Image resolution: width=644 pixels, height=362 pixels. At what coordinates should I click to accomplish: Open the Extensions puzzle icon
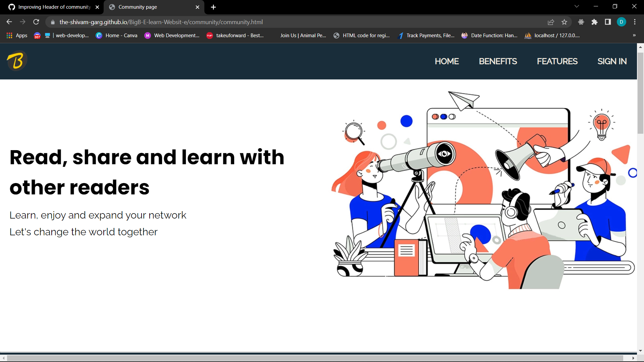click(x=594, y=22)
